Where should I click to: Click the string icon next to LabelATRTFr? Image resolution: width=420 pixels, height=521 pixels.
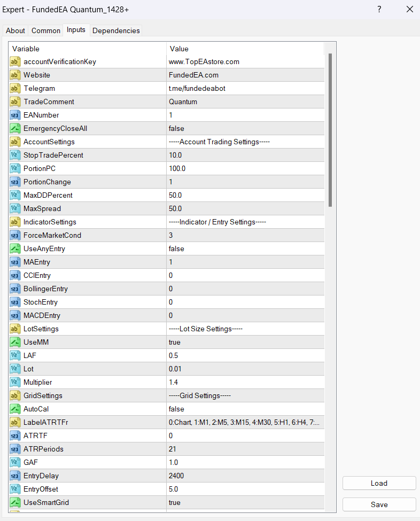(x=15, y=423)
